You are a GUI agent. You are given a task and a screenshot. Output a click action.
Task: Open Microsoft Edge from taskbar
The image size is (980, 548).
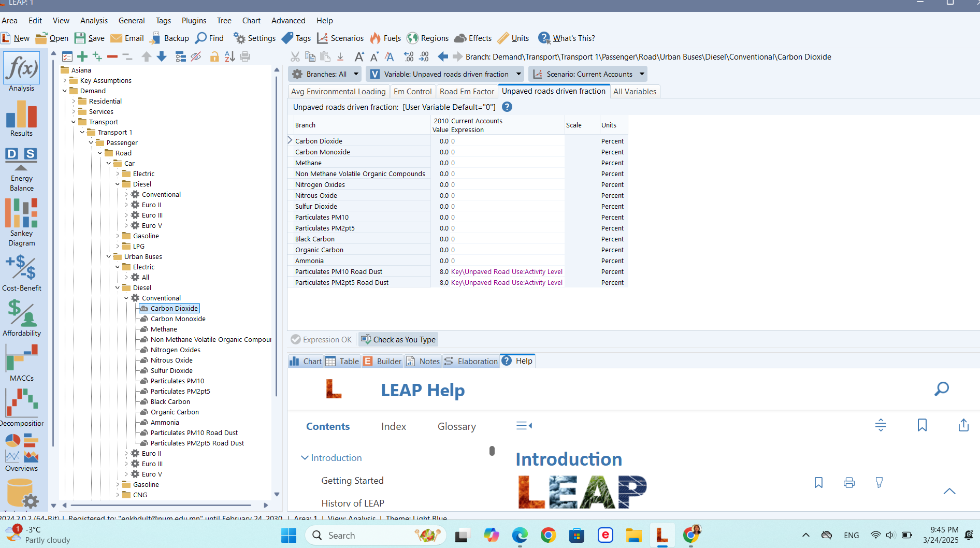[520, 535]
